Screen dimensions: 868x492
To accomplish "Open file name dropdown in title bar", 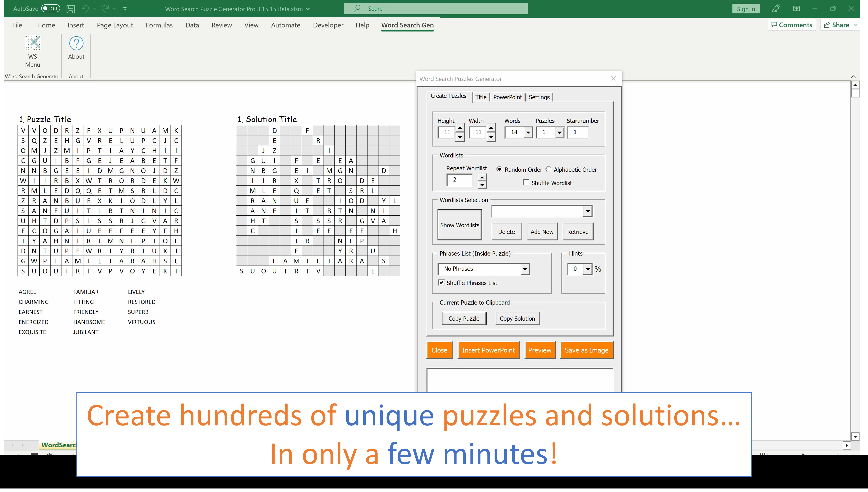I will [308, 9].
